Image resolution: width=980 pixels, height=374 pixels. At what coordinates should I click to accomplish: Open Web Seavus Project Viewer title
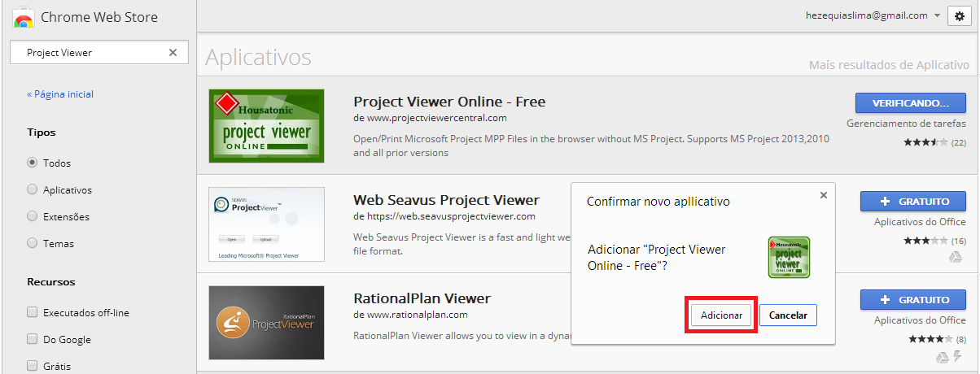click(446, 200)
